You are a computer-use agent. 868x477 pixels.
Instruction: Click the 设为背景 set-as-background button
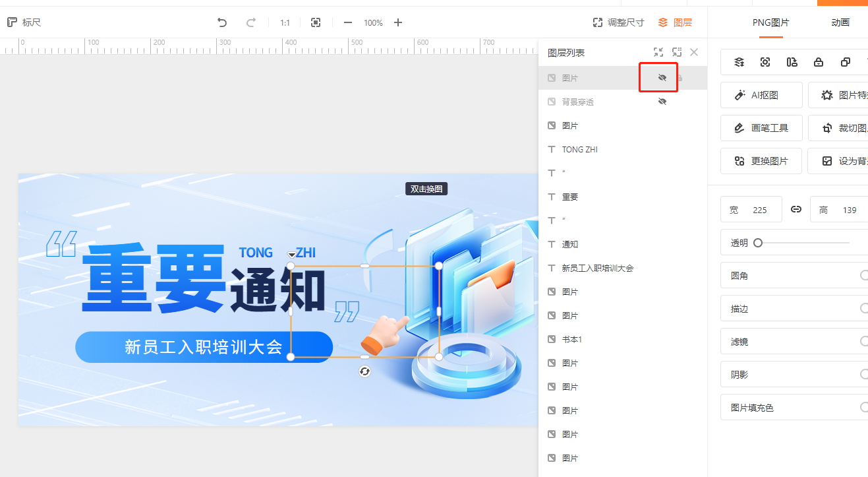tap(838, 161)
